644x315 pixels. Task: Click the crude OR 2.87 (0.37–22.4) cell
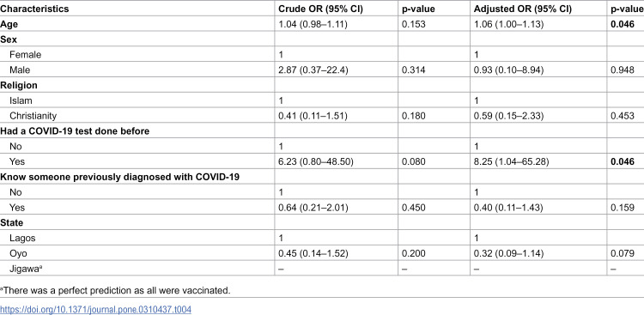[313, 70]
